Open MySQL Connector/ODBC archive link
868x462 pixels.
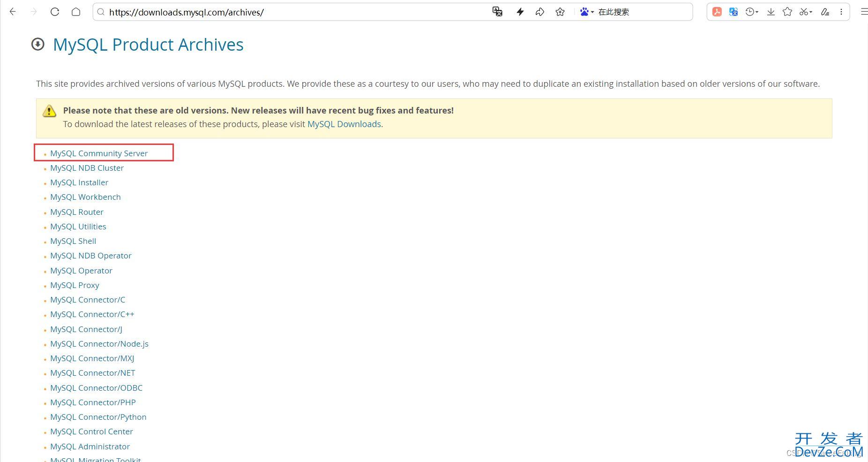click(97, 388)
